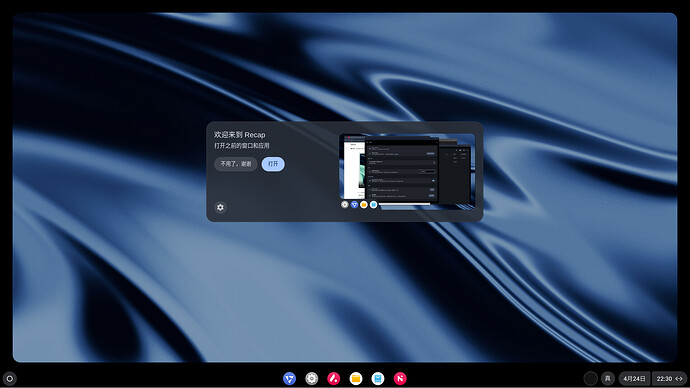The image size is (690, 388).
Task: Open the yellow Files app on shelf
Action: pyautogui.click(x=356, y=378)
